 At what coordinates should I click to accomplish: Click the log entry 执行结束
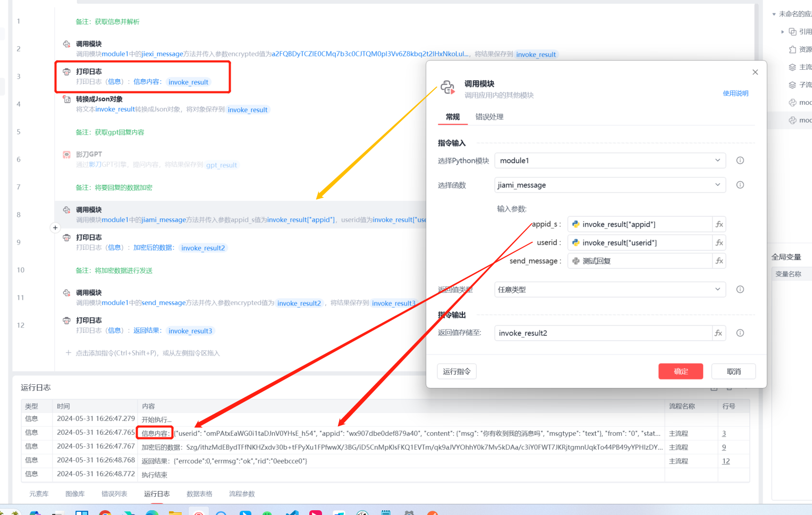(x=154, y=475)
